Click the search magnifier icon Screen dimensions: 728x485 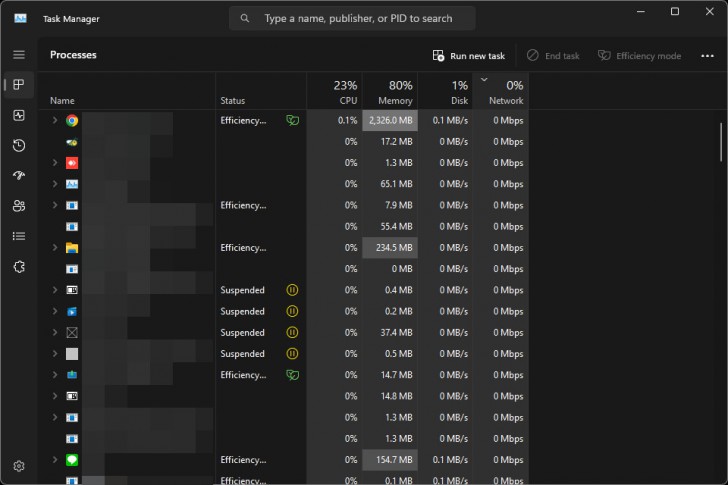click(x=245, y=19)
